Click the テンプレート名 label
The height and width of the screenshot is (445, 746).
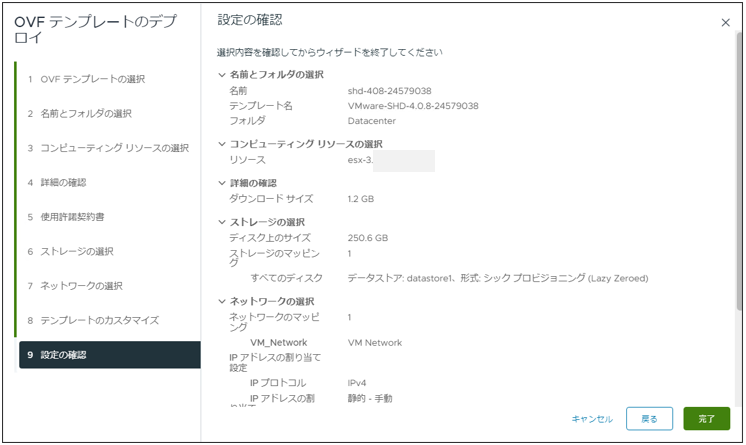click(x=261, y=106)
